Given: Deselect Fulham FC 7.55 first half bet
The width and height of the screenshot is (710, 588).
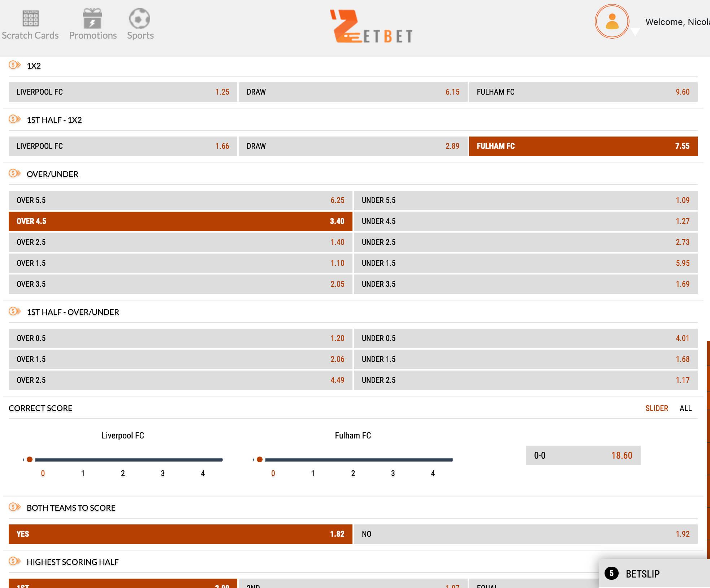Looking at the screenshot, I should 583,146.
